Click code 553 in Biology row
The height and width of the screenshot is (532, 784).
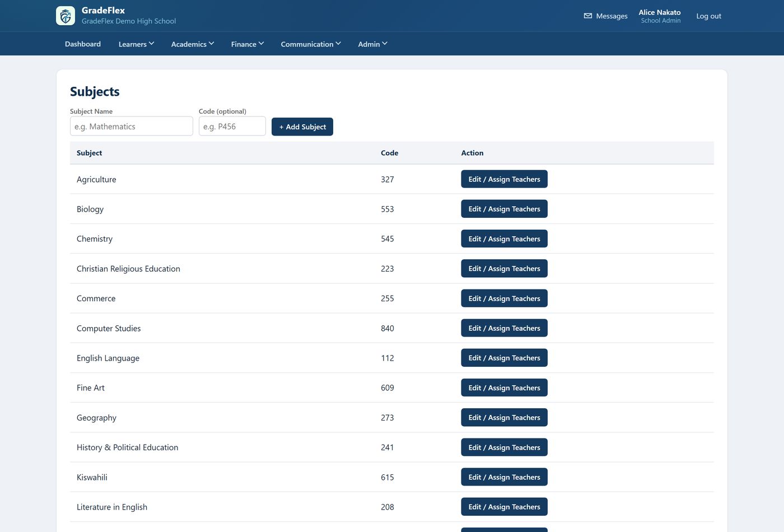tap(388, 209)
